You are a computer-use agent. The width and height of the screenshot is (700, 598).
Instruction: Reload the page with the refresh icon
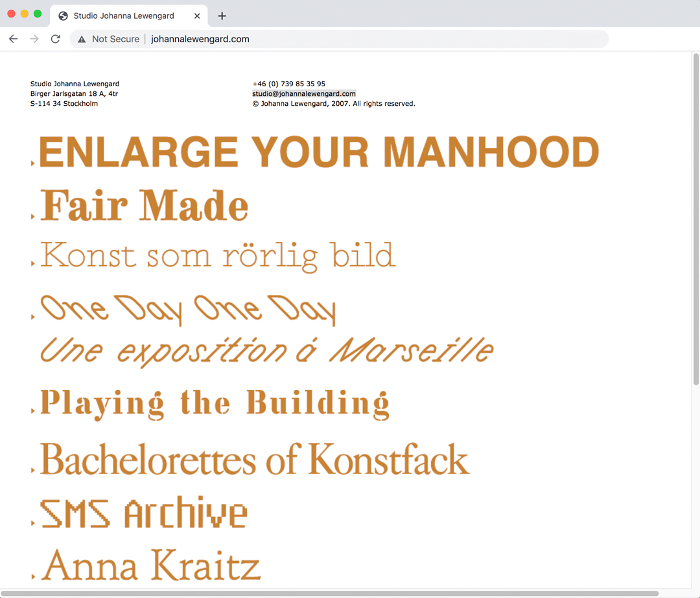click(x=55, y=39)
